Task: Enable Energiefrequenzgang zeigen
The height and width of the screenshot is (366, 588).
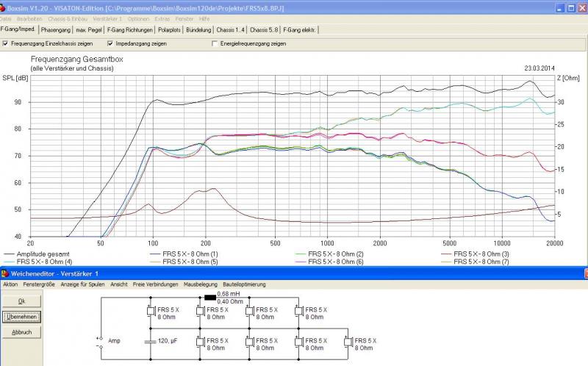Action: (215, 44)
